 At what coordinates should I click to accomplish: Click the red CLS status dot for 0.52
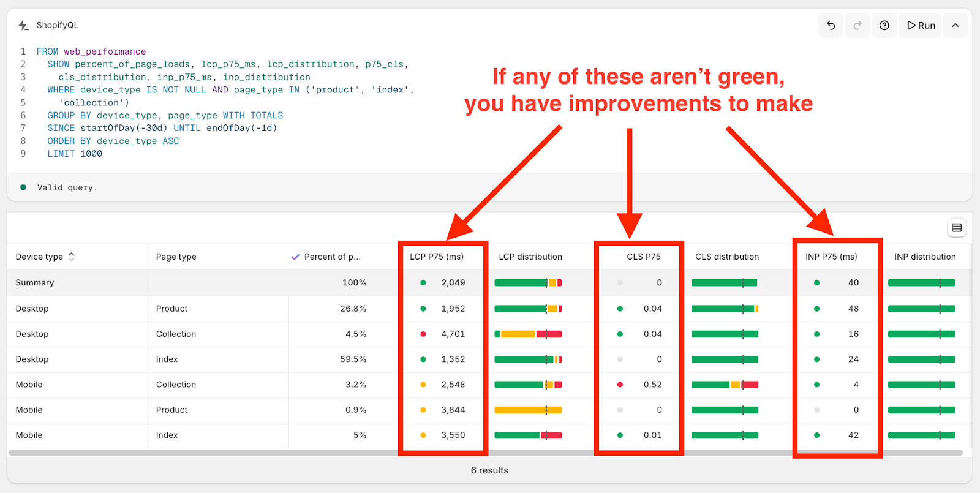tap(620, 385)
